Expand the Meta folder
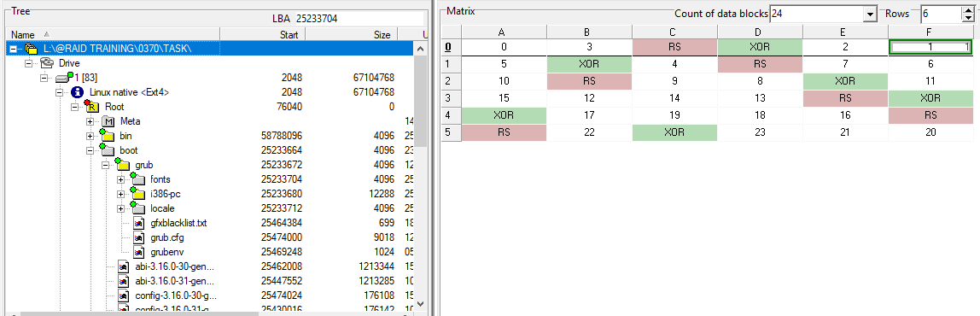This screenshot has height=316, width=980. [90, 121]
